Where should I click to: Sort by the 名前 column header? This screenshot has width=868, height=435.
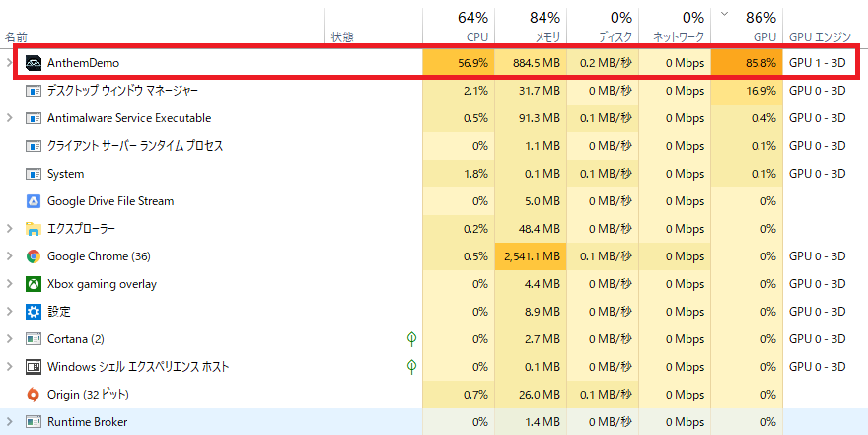click(16, 37)
